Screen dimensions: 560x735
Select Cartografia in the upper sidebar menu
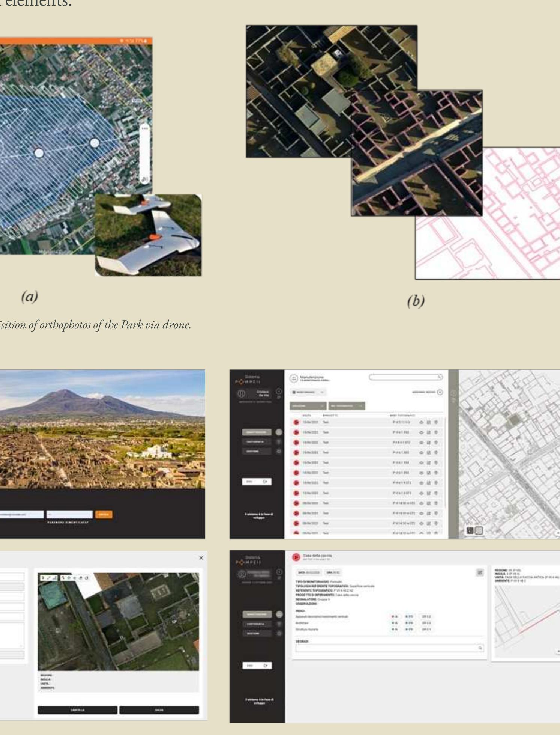257,442
